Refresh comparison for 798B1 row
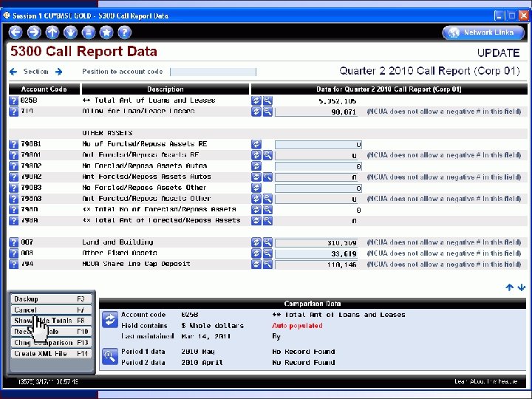Screen dimensions: 532x399 256,145
